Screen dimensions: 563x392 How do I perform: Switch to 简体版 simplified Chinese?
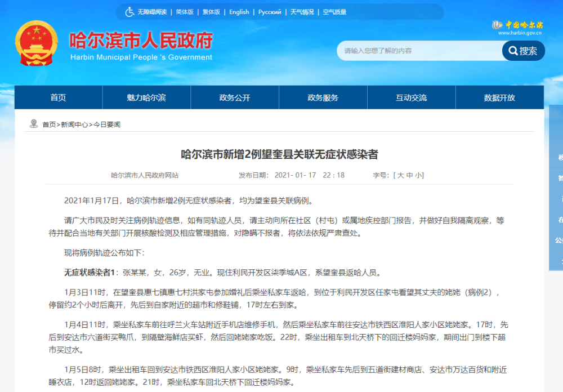tap(184, 12)
